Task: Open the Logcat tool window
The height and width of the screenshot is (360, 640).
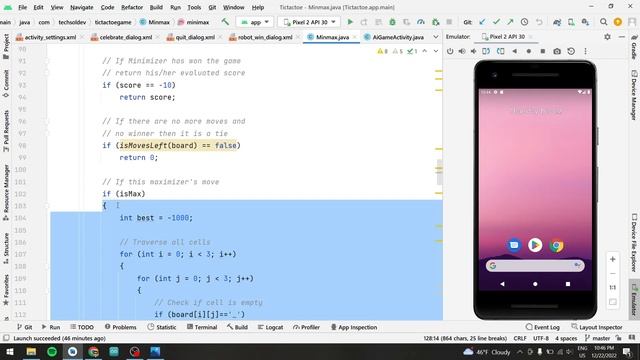Action: [x=270, y=327]
